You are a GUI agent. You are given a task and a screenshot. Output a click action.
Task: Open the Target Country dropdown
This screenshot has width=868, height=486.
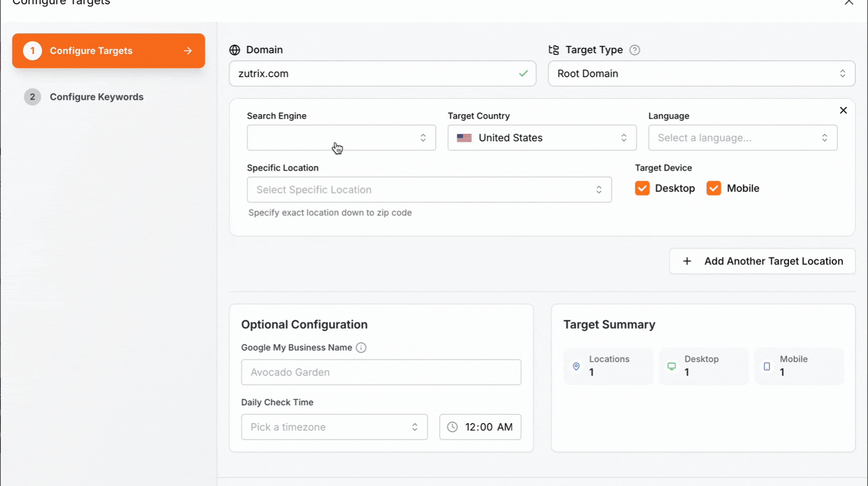coord(541,138)
